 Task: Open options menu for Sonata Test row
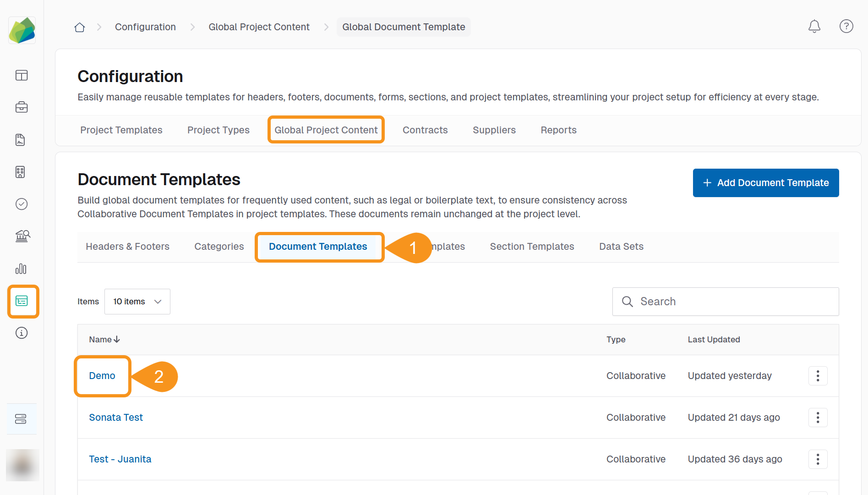tap(818, 418)
